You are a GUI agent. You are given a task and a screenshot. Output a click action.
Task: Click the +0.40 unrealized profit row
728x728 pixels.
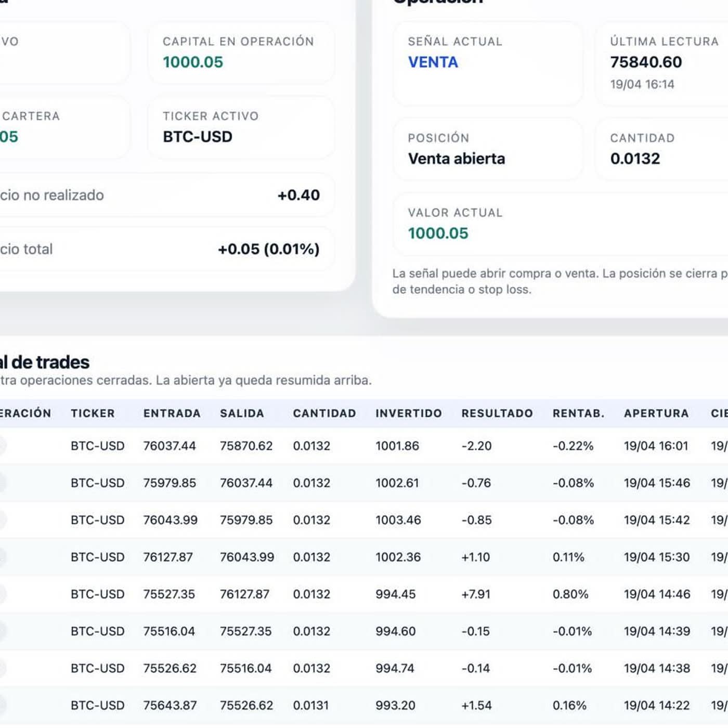click(x=166, y=195)
